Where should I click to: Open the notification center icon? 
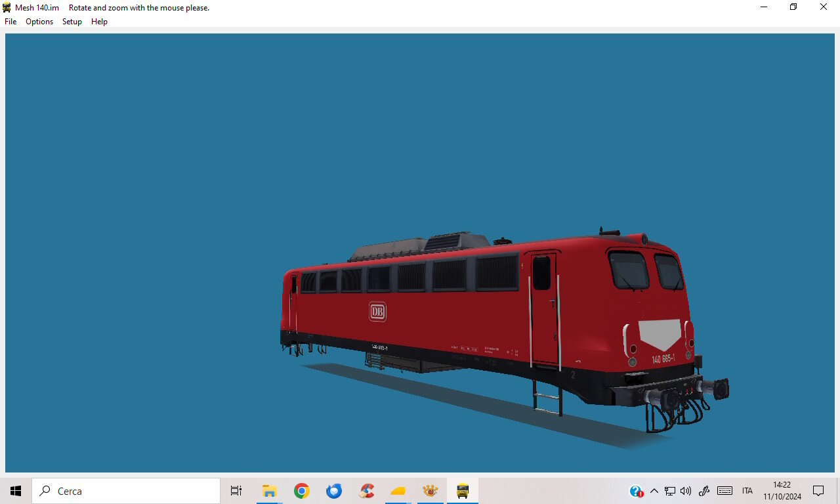click(818, 491)
